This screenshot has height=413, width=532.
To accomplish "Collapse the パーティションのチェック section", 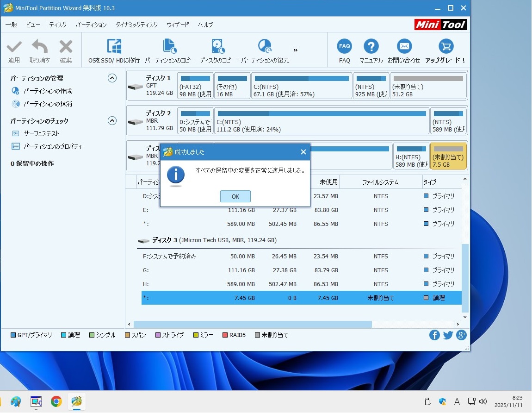I will pyautogui.click(x=112, y=121).
